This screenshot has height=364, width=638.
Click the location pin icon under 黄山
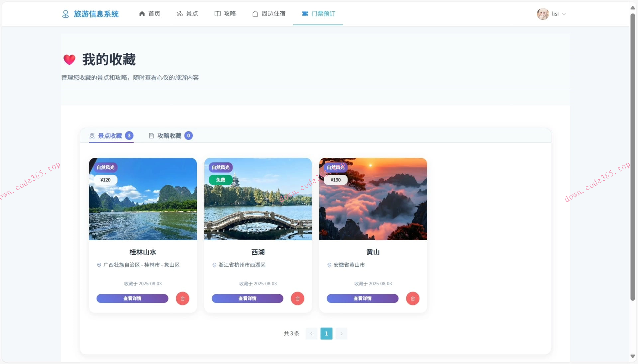point(329,265)
